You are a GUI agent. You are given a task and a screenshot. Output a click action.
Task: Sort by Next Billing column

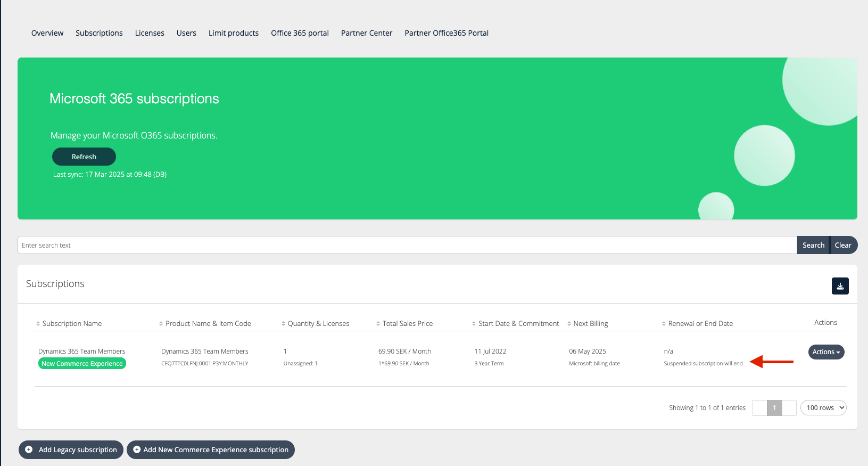click(x=590, y=323)
